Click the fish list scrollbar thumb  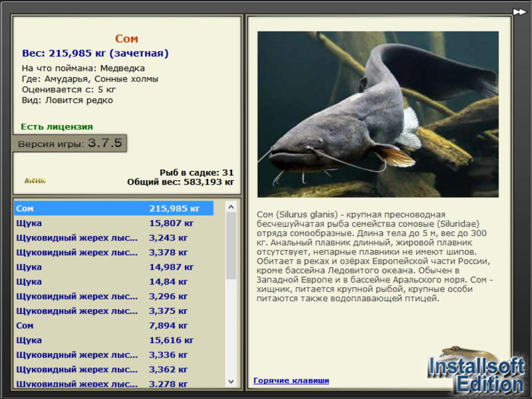pyautogui.click(x=231, y=245)
